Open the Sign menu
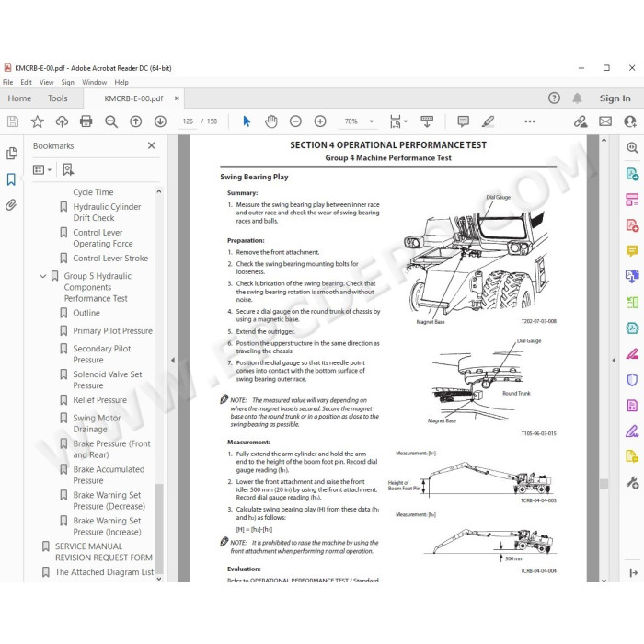Screen dimensions: 644x644 [68, 82]
